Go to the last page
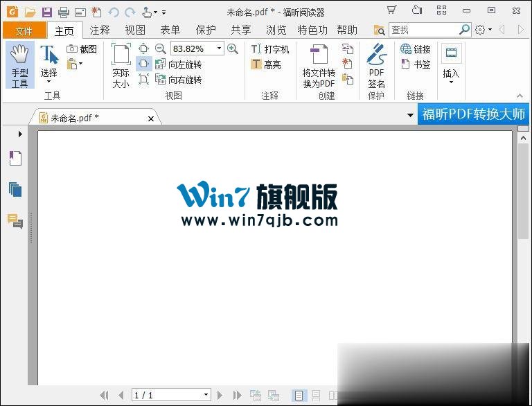 click(237, 395)
